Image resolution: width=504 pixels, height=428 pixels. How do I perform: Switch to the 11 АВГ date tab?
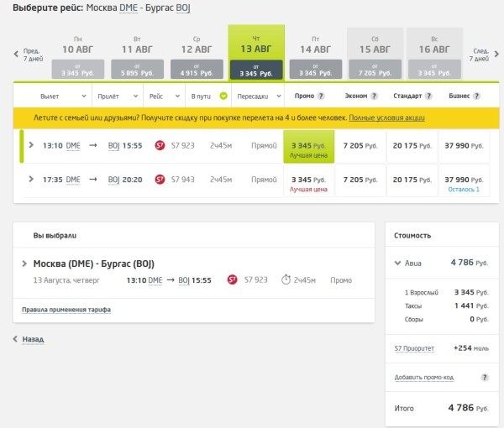tap(137, 55)
